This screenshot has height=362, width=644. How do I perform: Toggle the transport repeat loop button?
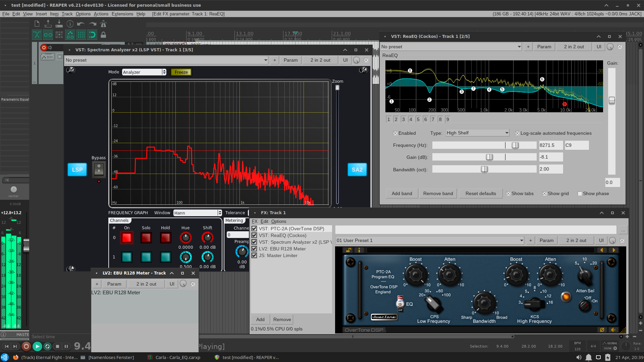point(48,346)
